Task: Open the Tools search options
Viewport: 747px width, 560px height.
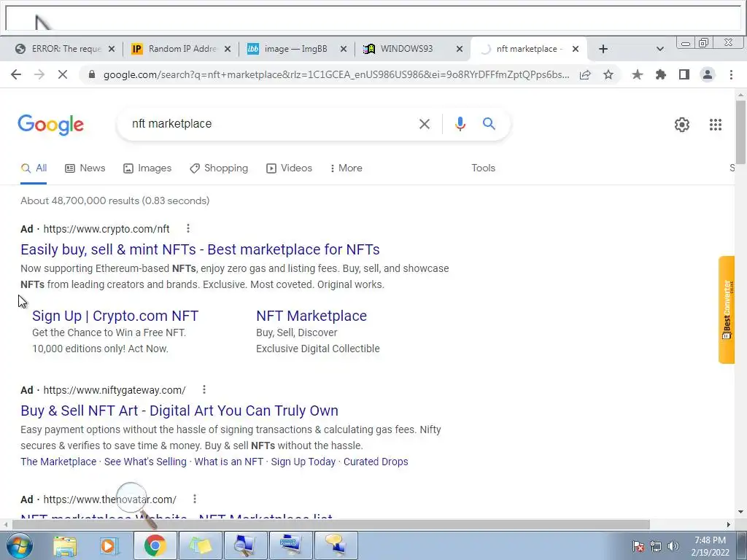Action: coord(483,168)
